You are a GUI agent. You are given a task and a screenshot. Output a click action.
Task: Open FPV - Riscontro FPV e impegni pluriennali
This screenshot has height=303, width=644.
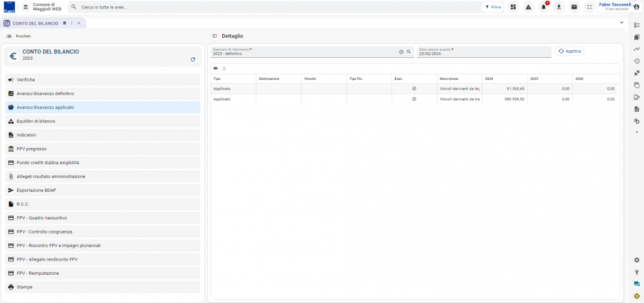click(102, 246)
